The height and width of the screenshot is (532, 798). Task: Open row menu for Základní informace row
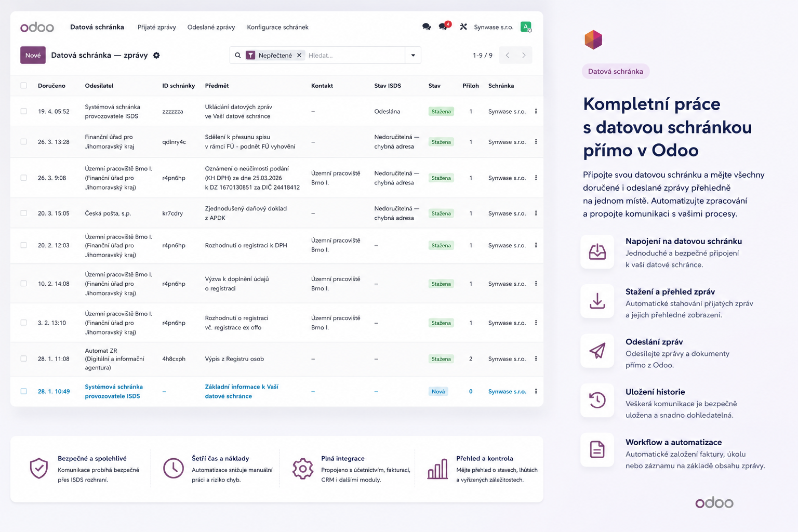click(x=536, y=391)
